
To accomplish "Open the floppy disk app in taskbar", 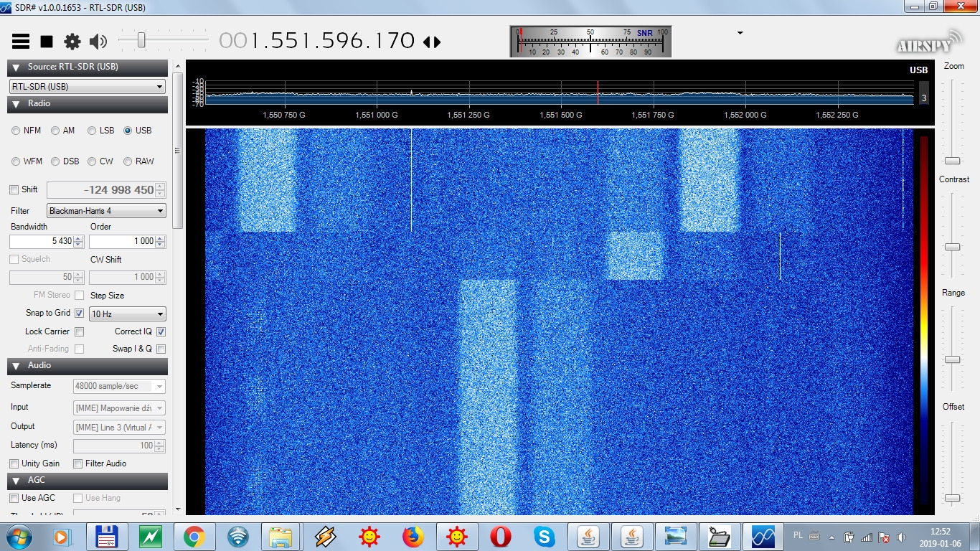I will pyautogui.click(x=106, y=537).
